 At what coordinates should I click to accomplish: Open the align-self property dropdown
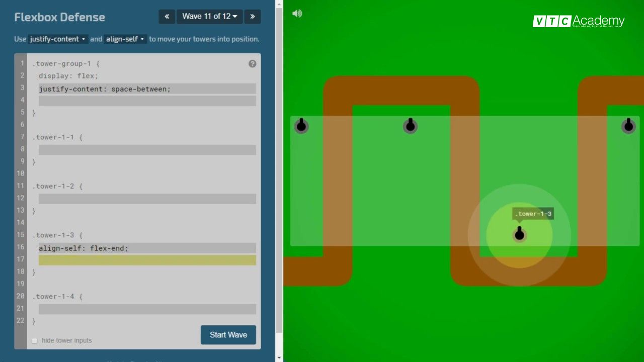tap(125, 39)
